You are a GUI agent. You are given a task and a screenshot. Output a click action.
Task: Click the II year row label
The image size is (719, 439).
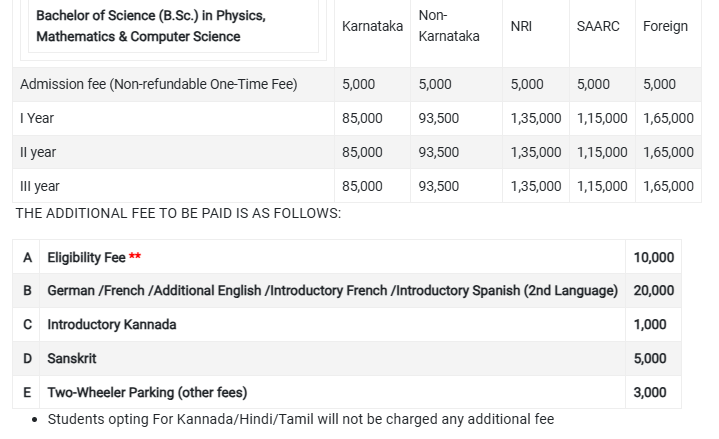click(38, 152)
